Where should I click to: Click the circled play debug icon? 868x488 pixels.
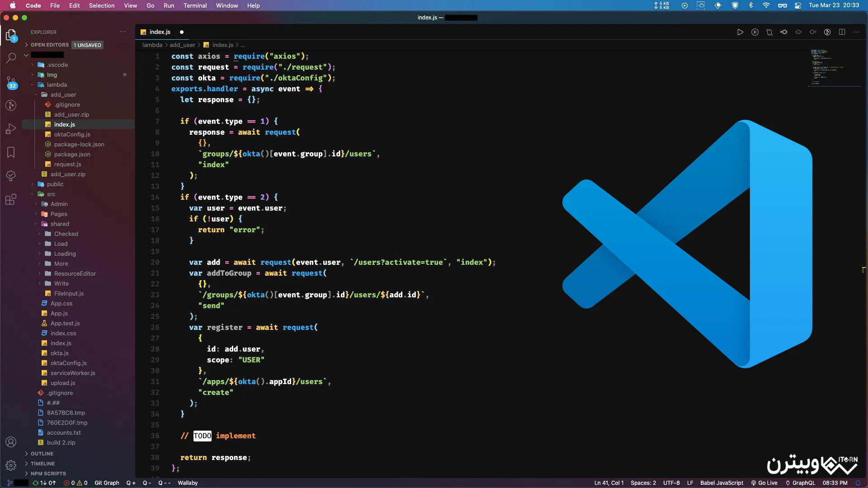755,32
